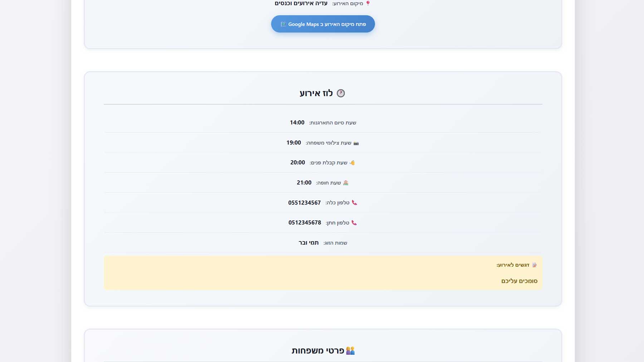
Task: Click the phone icon beside טלפון חתן
Action: tap(354, 223)
